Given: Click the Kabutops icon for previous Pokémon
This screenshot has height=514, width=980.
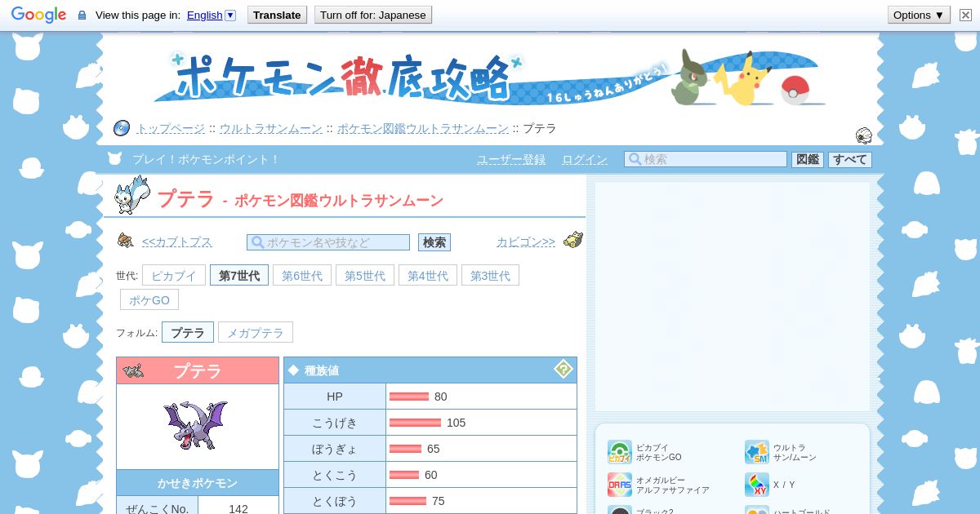Looking at the screenshot, I should [125, 241].
